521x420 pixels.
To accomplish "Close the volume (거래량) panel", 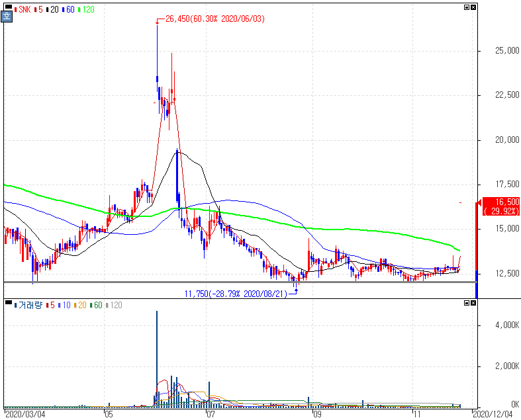I will point(473,303).
